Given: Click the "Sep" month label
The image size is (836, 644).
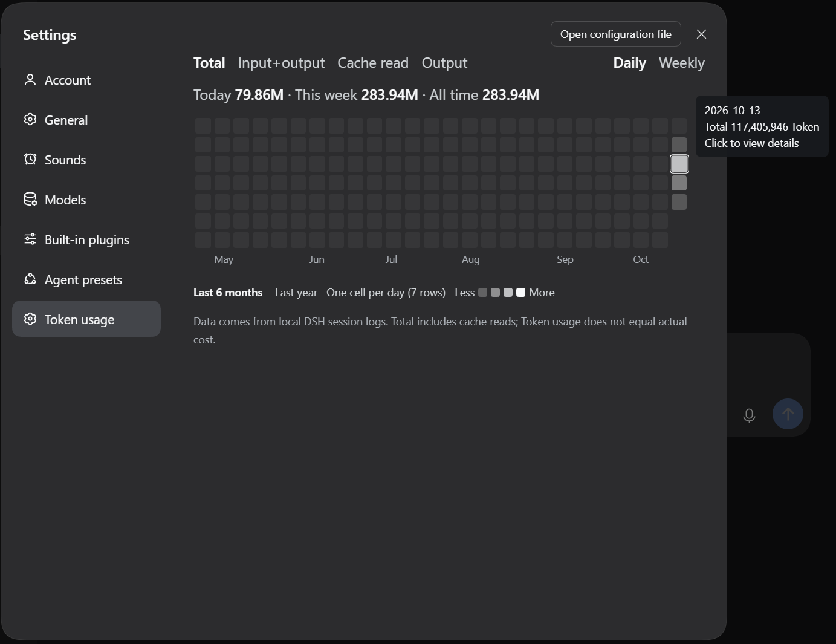Looking at the screenshot, I should pyautogui.click(x=565, y=259).
